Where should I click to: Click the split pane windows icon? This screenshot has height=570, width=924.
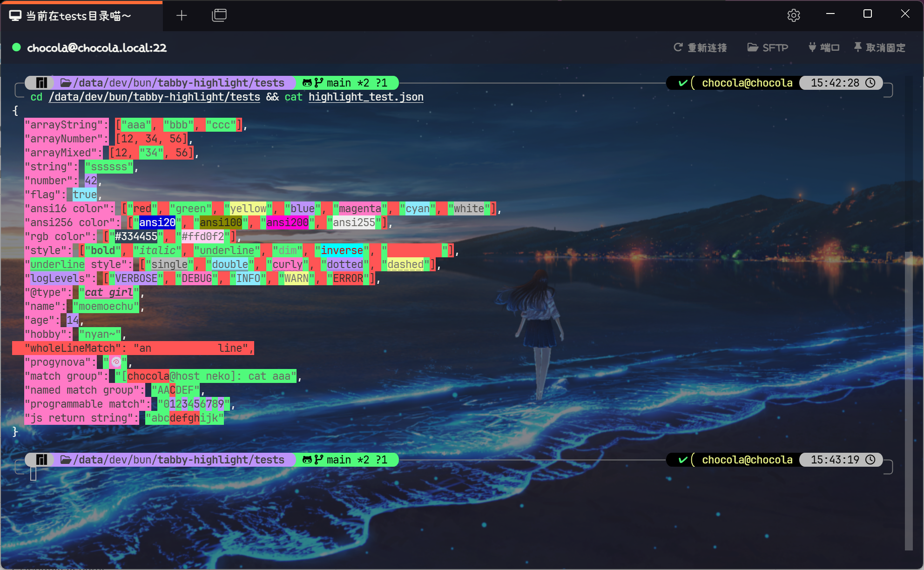coord(219,15)
